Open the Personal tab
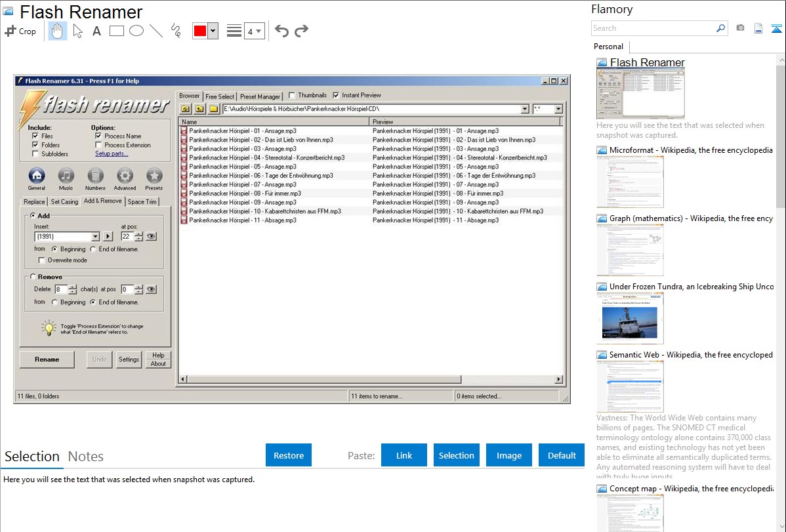This screenshot has height=532, width=786. 609,47
